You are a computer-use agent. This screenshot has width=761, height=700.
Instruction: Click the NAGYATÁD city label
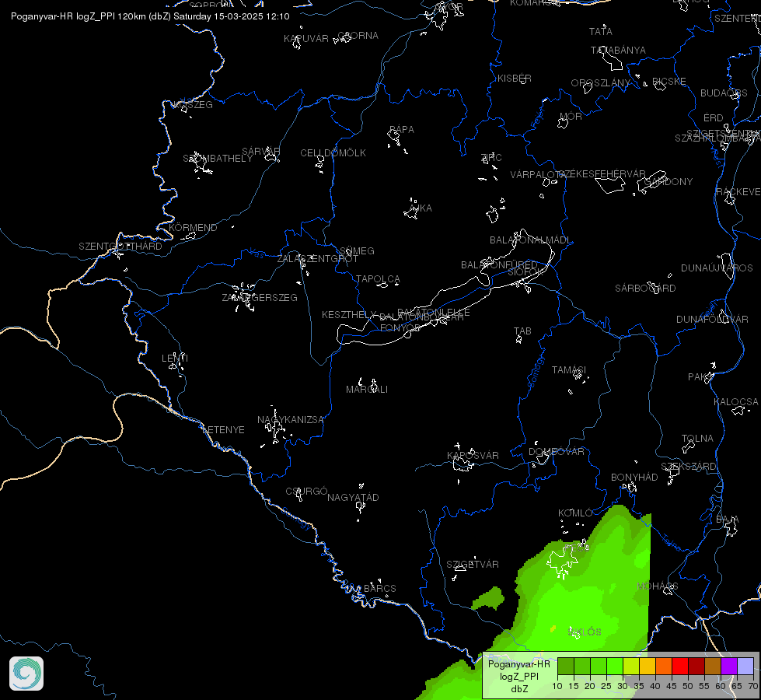click(x=353, y=498)
